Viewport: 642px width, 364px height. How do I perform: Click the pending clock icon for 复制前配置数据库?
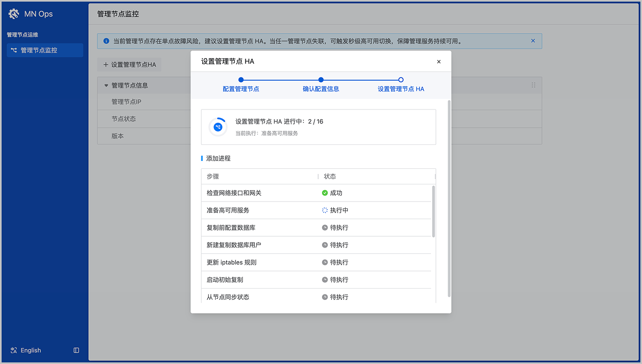(325, 228)
